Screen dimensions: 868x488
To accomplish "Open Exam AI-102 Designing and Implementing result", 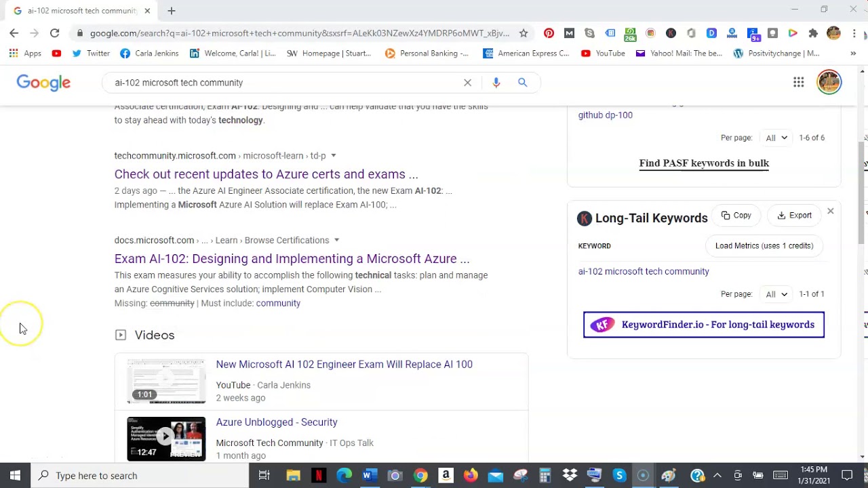I will pos(292,259).
